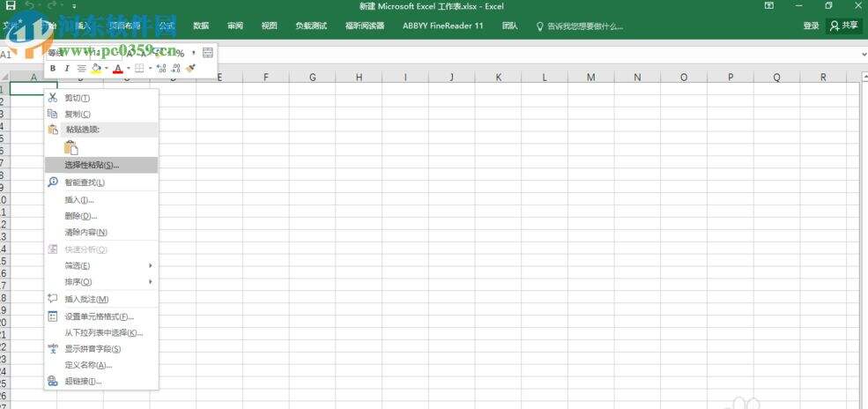The image size is (868, 409).
Task: Click the format painter brush icon
Action: [191, 69]
